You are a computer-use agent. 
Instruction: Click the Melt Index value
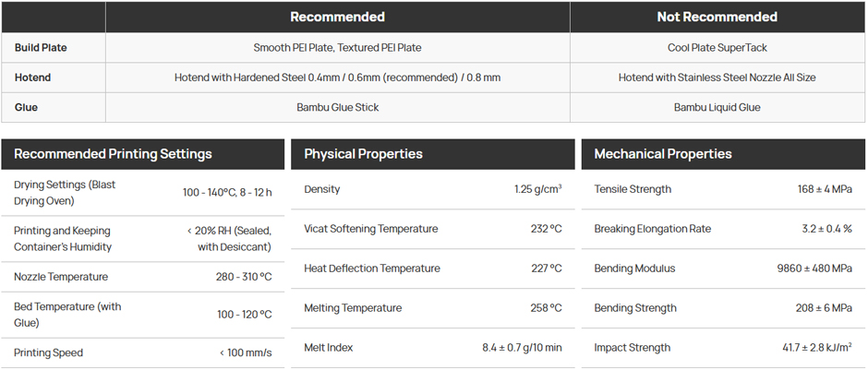click(x=522, y=348)
